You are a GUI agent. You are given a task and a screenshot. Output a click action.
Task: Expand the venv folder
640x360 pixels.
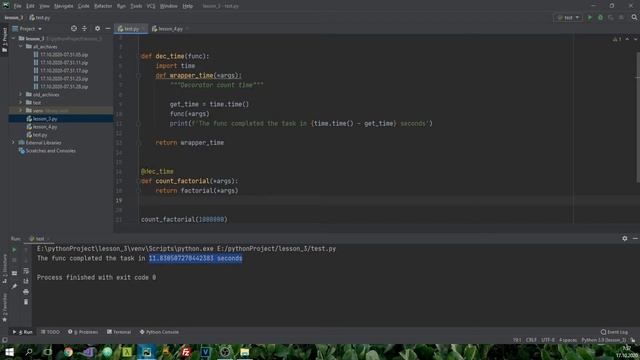pos(21,110)
